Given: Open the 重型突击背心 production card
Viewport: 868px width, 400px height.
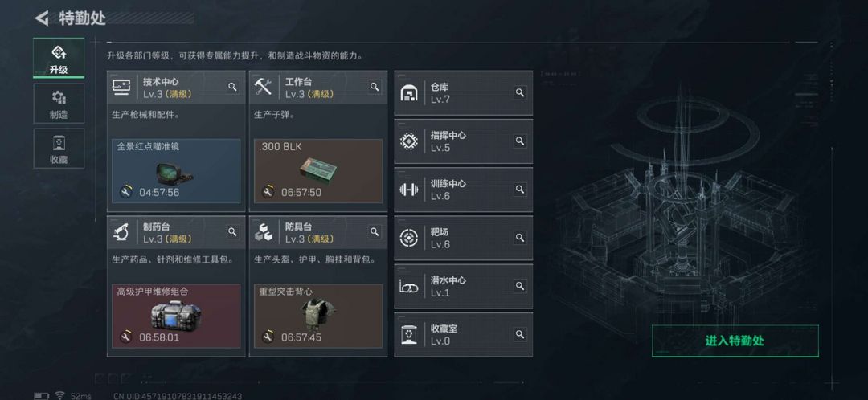Looking at the screenshot, I should [318, 316].
